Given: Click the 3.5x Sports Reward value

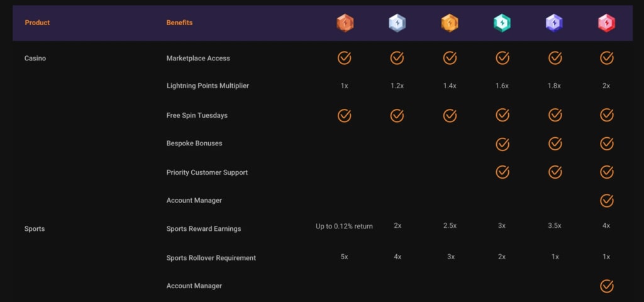Looking at the screenshot, I should pyautogui.click(x=555, y=226).
